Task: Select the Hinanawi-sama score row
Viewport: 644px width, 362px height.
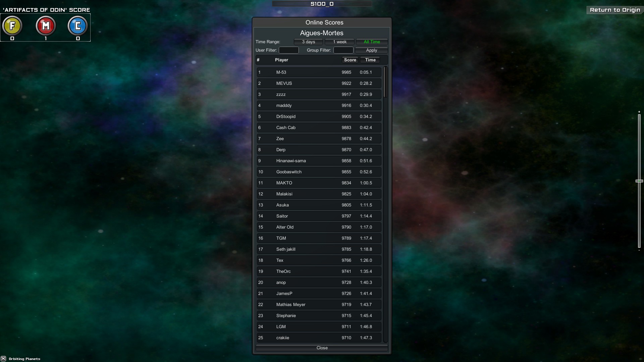Action: [319, 161]
